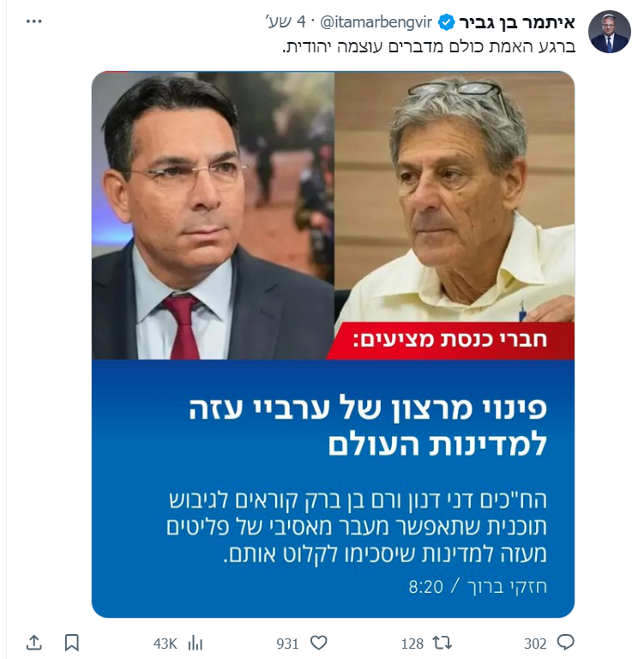
Task: Click the red banner חברי כנסת מציעים
Action: click(450, 341)
